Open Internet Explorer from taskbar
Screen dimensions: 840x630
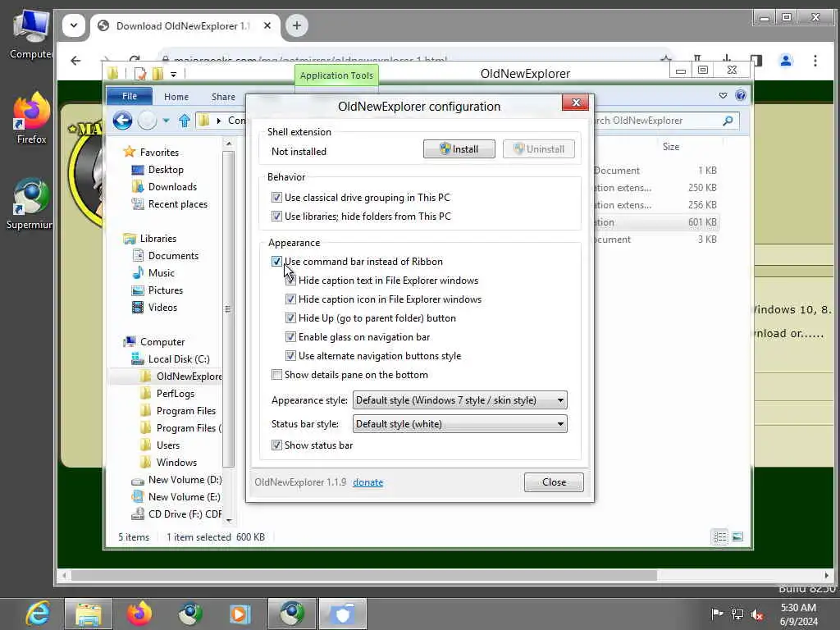38,614
